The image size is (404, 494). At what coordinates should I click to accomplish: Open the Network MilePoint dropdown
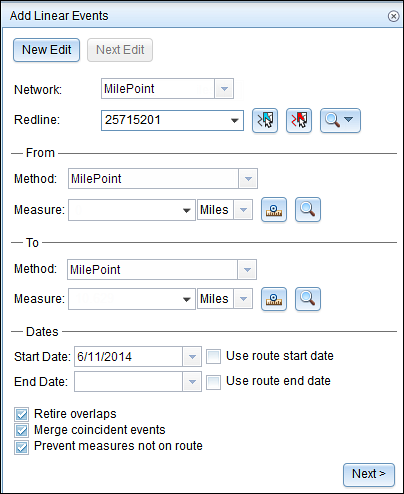(224, 89)
